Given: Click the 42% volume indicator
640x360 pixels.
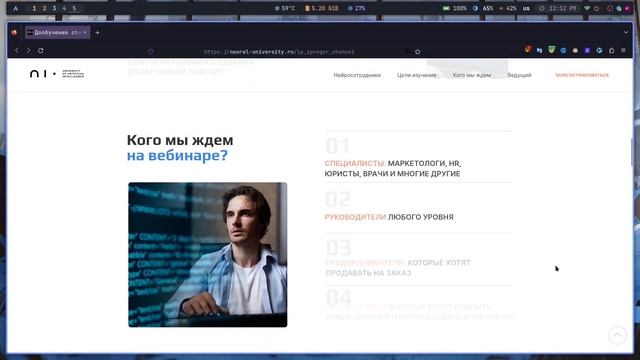Looking at the screenshot, I should [x=508, y=8].
